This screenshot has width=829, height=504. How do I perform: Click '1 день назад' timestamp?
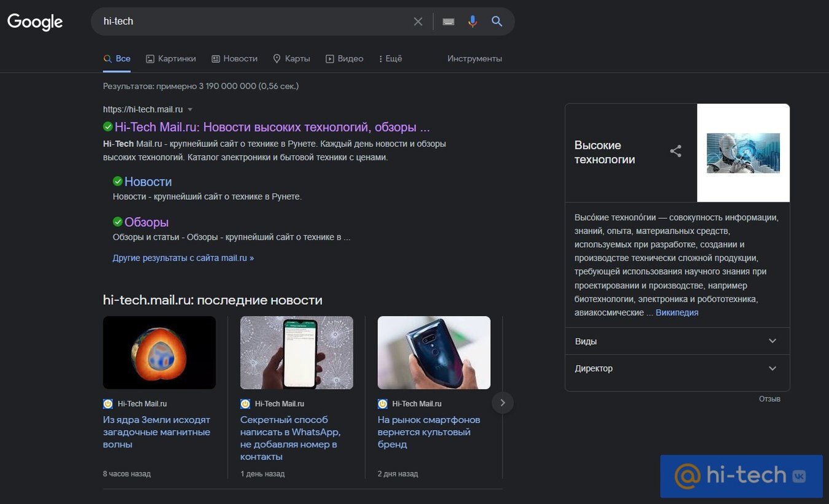(x=262, y=474)
